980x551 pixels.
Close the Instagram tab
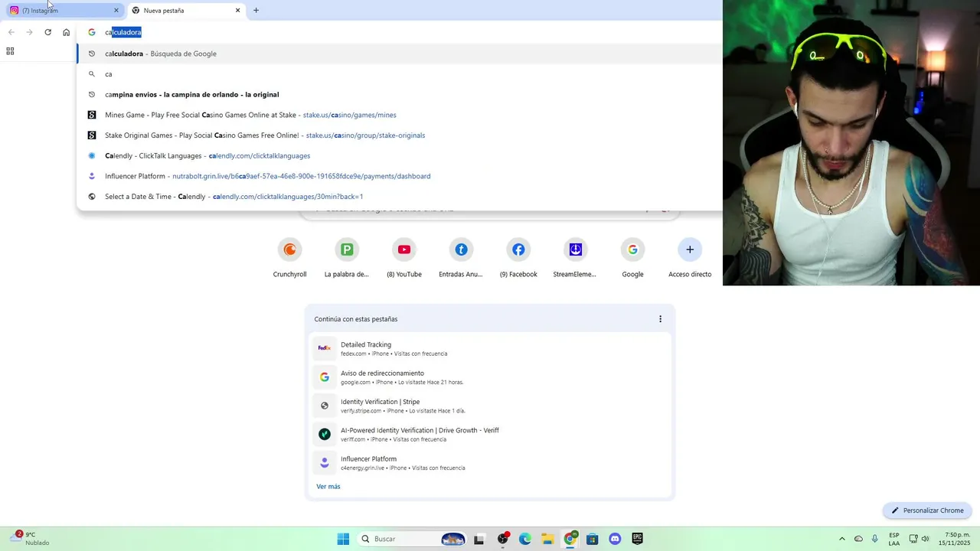coord(116,11)
